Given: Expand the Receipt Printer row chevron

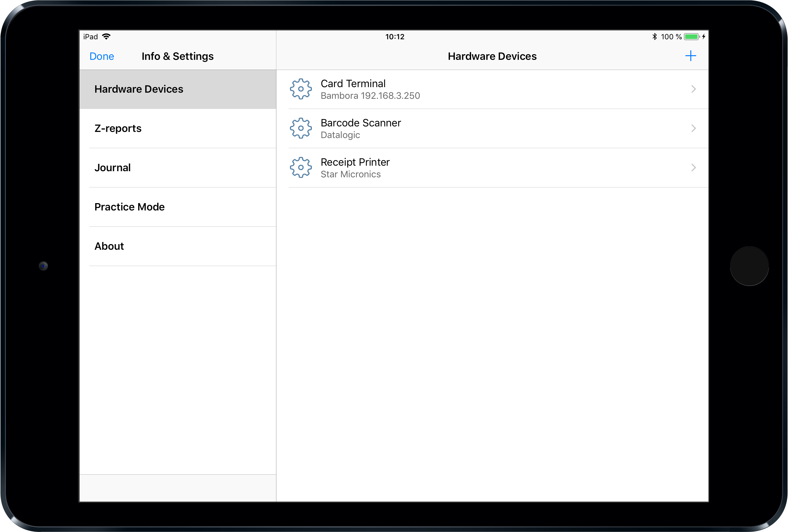Looking at the screenshot, I should (x=694, y=168).
